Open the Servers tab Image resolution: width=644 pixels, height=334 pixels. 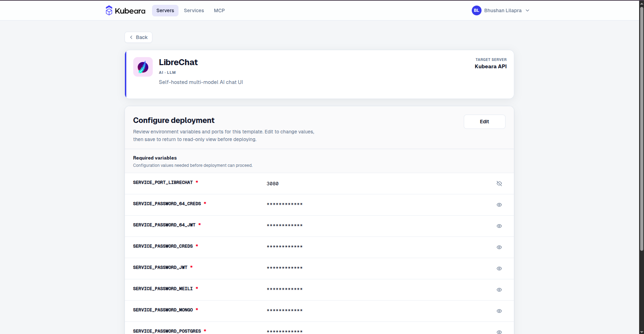[x=165, y=10]
